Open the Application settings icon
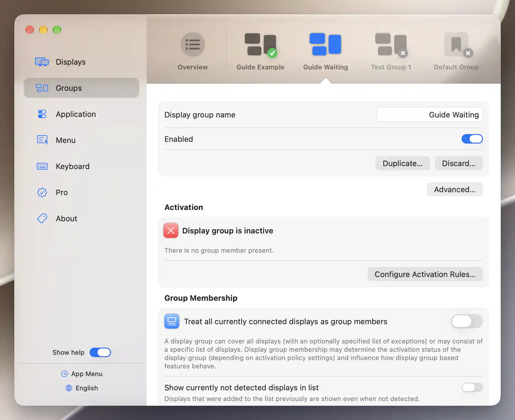Viewport: 515px width, 420px height. click(x=42, y=114)
